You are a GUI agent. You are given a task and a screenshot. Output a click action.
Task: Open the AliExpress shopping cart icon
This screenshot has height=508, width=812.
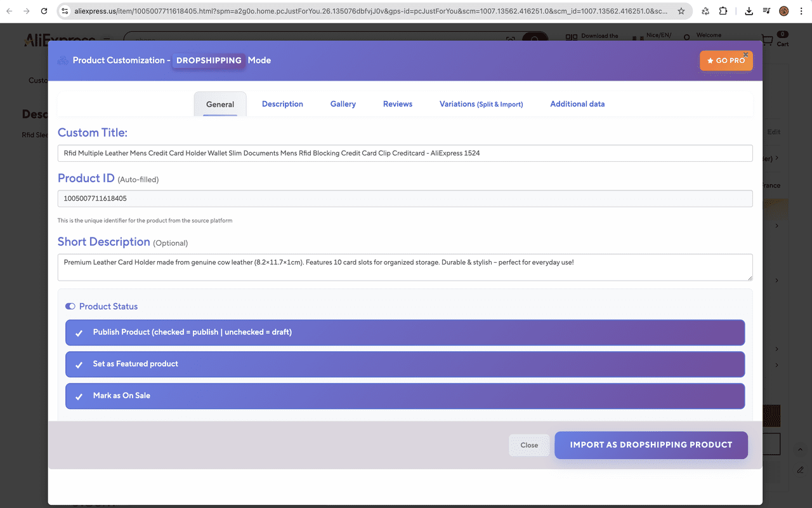point(768,39)
